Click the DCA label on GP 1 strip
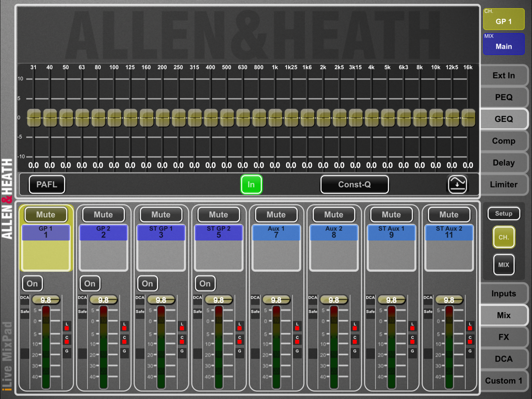Screen dimensions: 532x399 click(25, 297)
